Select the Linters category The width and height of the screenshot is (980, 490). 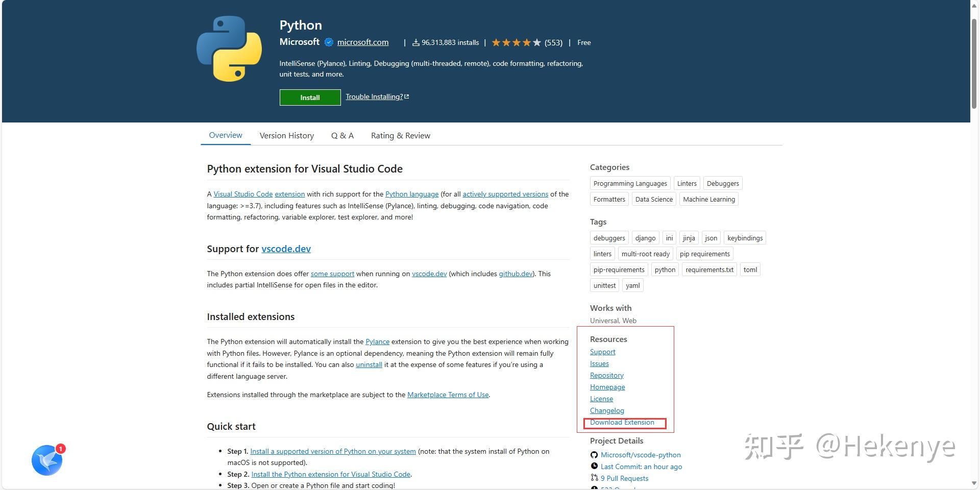(687, 183)
